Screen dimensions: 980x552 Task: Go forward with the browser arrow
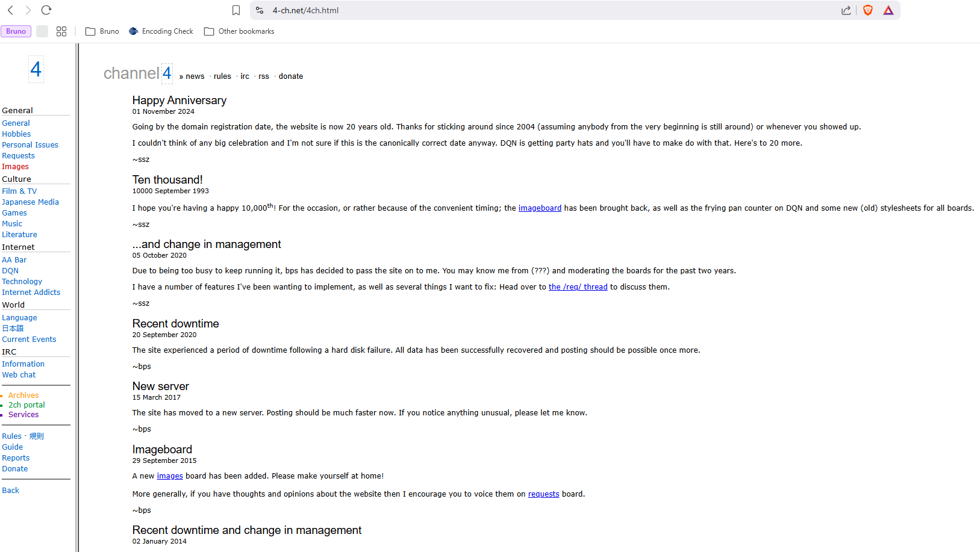pyautogui.click(x=28, y=10)
